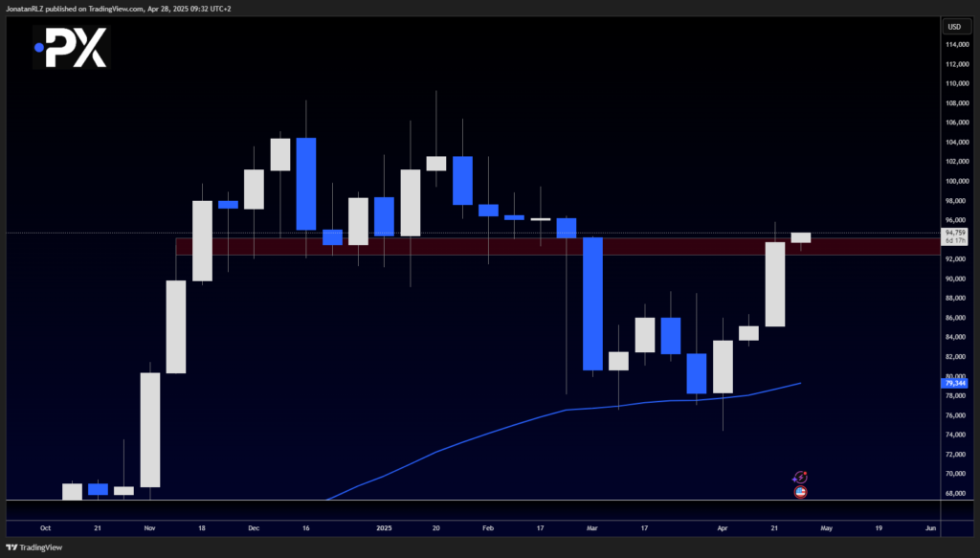Click the 70,000 price axis label
The image size is (980, 558).
click(x=957, y=474)
